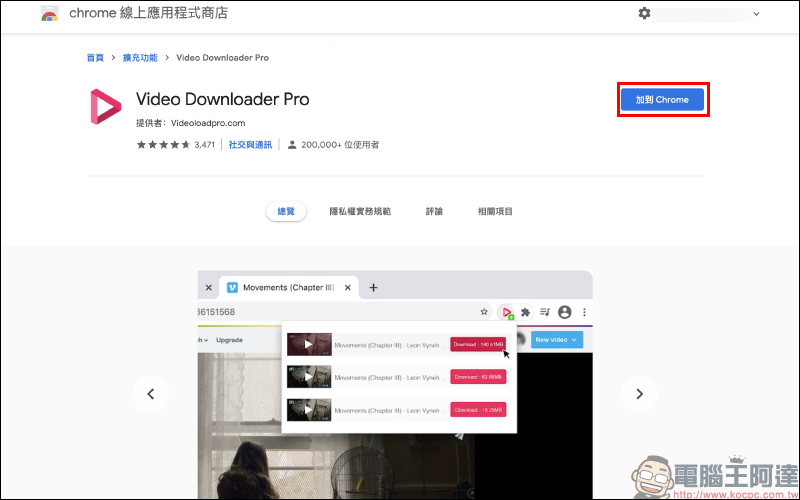Screen dimensions: 800x500
Task: Click the star rating 3,471
Action: (176, 145)
